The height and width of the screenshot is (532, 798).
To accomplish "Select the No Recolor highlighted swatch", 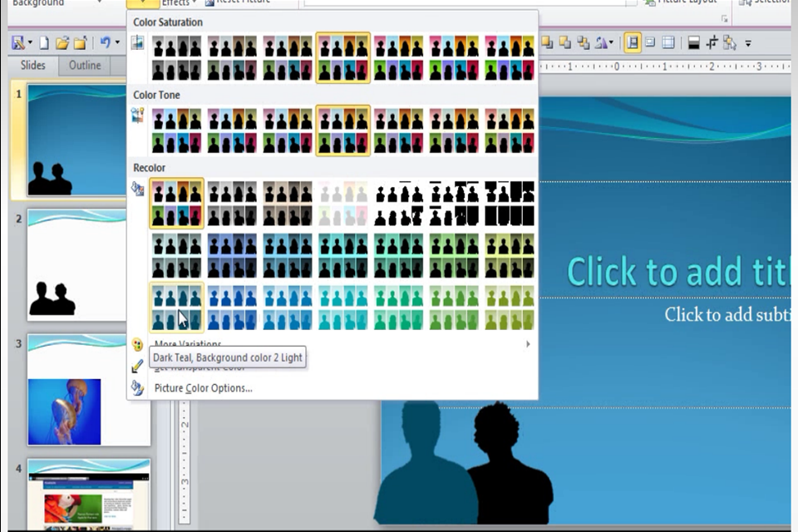I will pyautogui.click(x=176, y=203).
